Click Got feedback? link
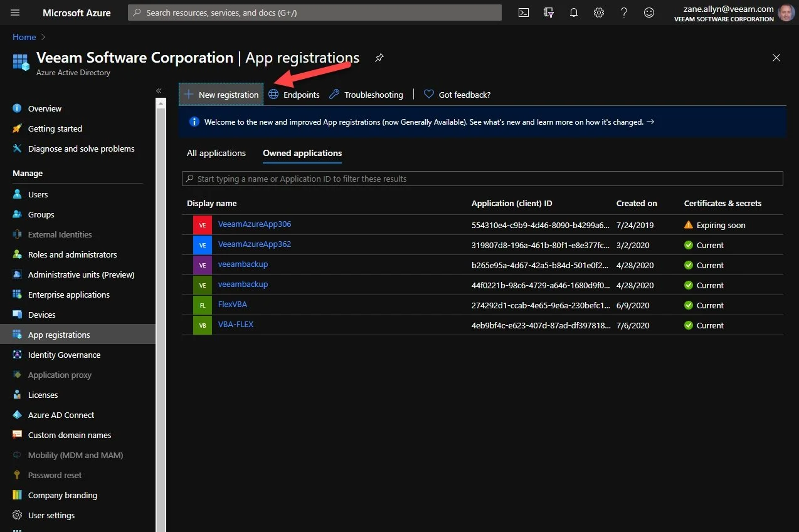799x532 pixels. point(457,95)
